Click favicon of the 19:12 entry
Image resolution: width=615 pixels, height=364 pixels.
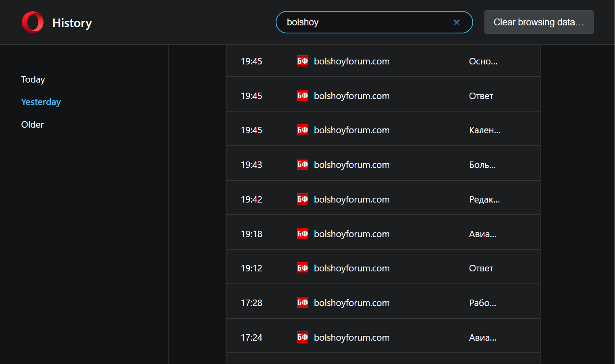point(303,268)
